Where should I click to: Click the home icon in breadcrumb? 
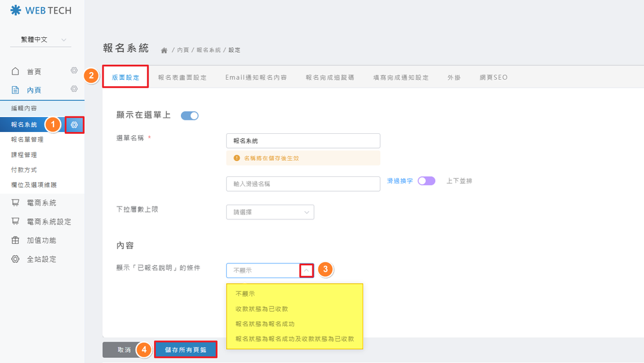[164, 50]
